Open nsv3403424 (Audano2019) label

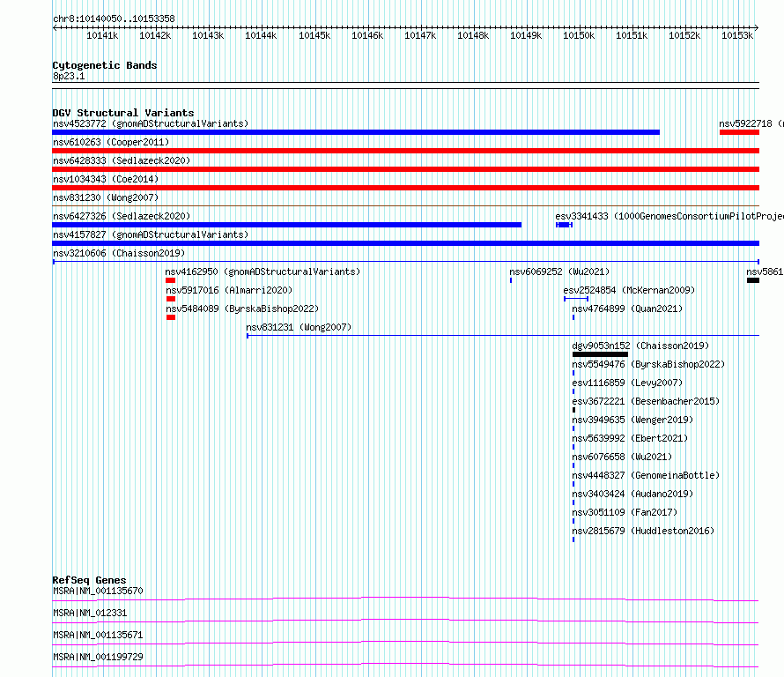click(632, 494)
